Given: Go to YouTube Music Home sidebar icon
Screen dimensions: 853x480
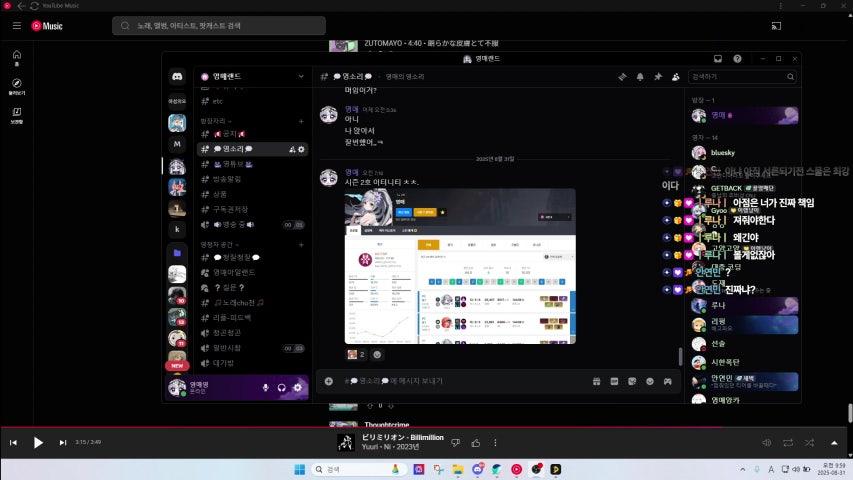Looking at the screenshot, I should click(17, 57).
